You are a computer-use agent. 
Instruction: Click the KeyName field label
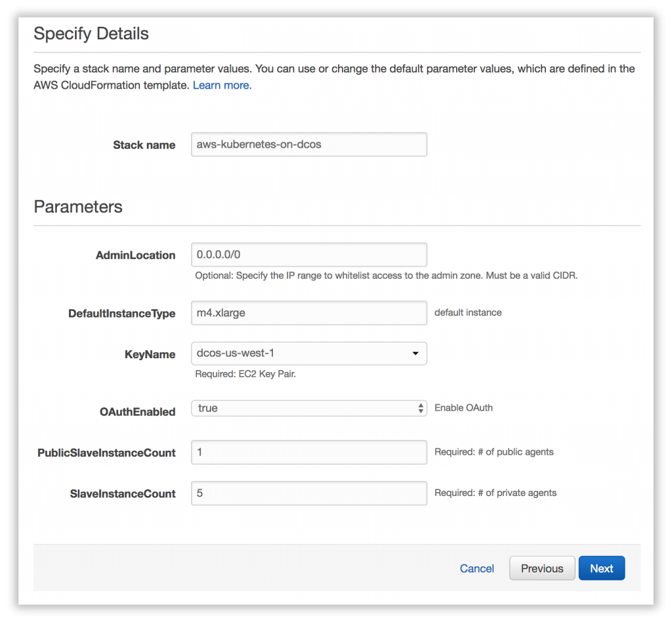[x=150, y=354]
